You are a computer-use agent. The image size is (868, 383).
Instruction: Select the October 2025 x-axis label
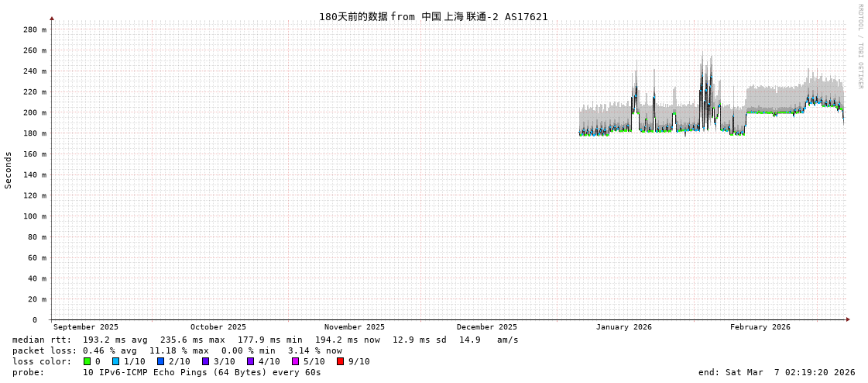(218, 327)
